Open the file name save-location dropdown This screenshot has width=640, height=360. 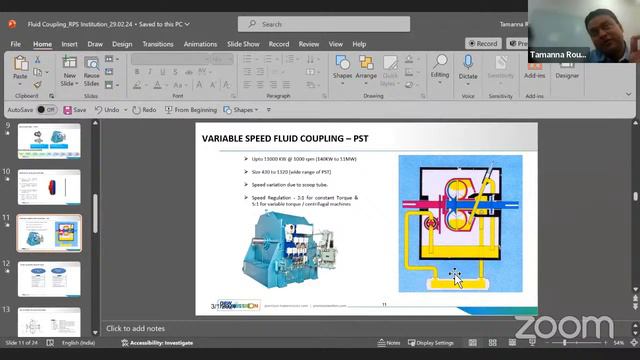point(187,24)
